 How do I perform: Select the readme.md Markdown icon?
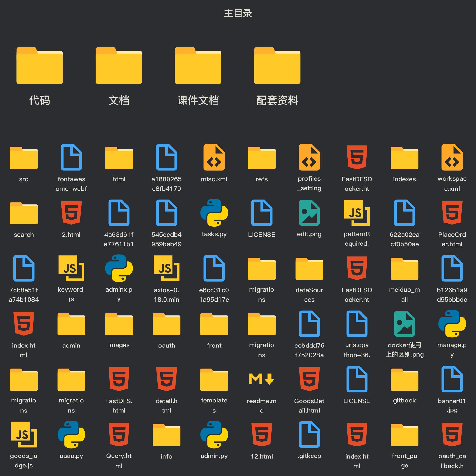tap(262, 379)
